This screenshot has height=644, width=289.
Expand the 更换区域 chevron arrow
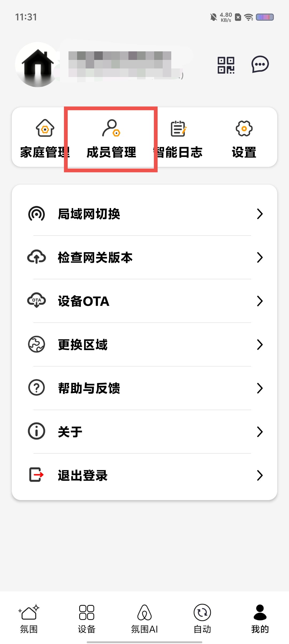click(x=260, y=345)
